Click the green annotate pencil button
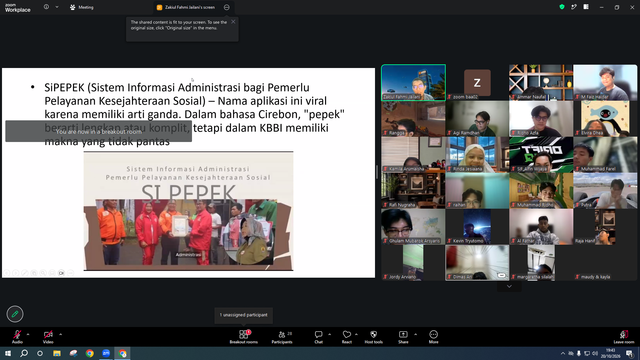This screenshot has height=360, width=640. (x=15, y=314)
